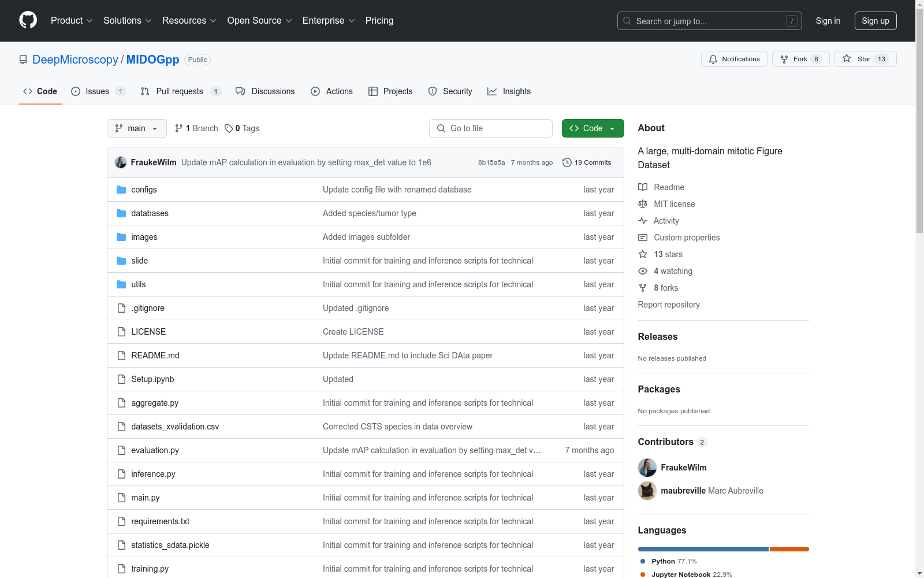Click the Readme book icon in About
The height and width of the screenshot is (578, 924).
643,187
